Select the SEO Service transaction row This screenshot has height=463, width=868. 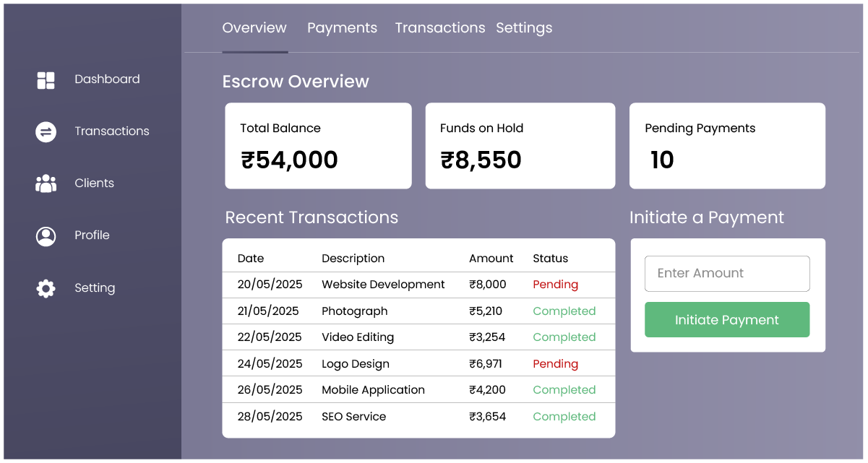coord(354,417)
